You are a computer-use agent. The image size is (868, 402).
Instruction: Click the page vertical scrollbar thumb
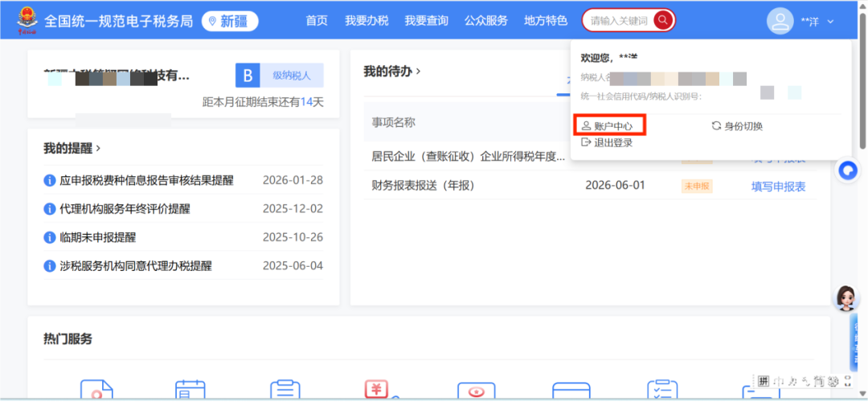[863, 80]
